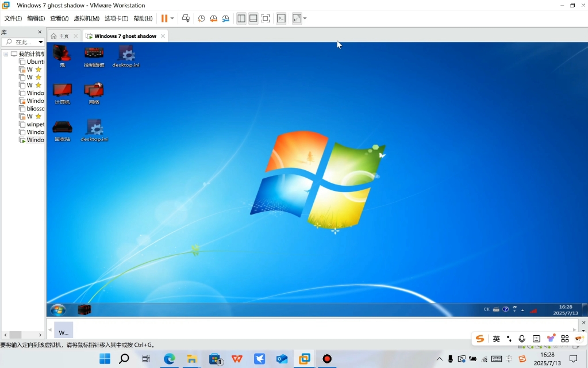588x368 pixels.
Task: Enter full screen mode from the toolbar
Action: (266, 18)
